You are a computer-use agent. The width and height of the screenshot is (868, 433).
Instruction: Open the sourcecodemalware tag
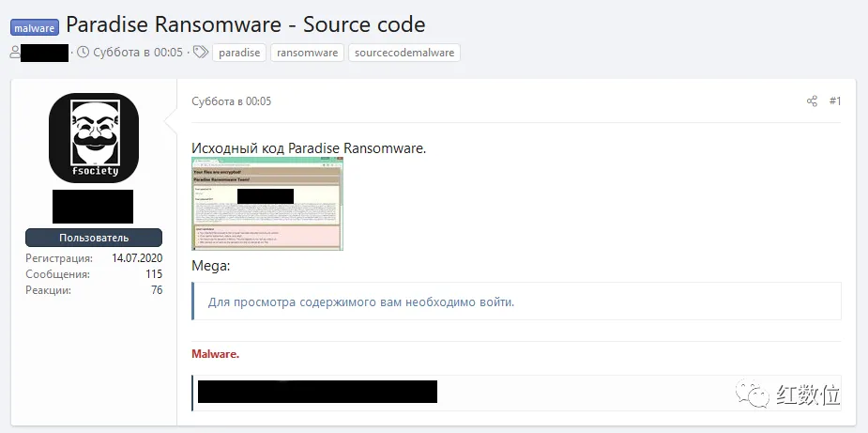pyautogui.click(x=404, y=53)
